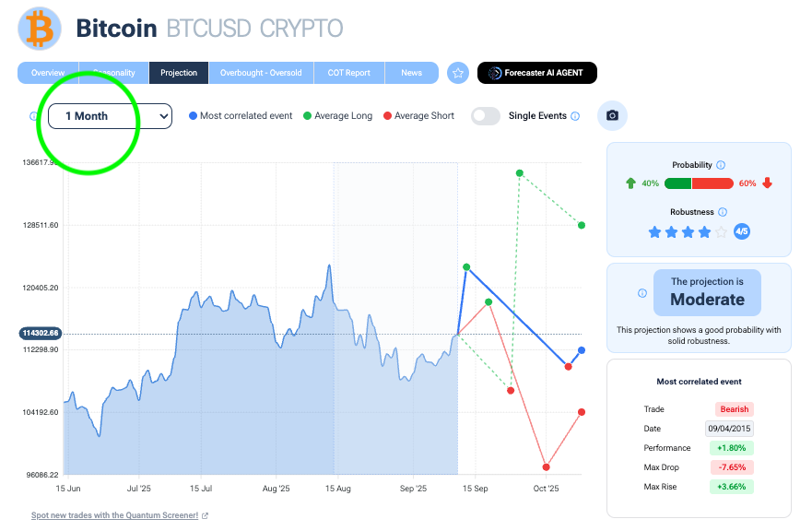This screenshot has height=531, width=812.
Task: Click the first robustness star
Action: pos(654,232)
